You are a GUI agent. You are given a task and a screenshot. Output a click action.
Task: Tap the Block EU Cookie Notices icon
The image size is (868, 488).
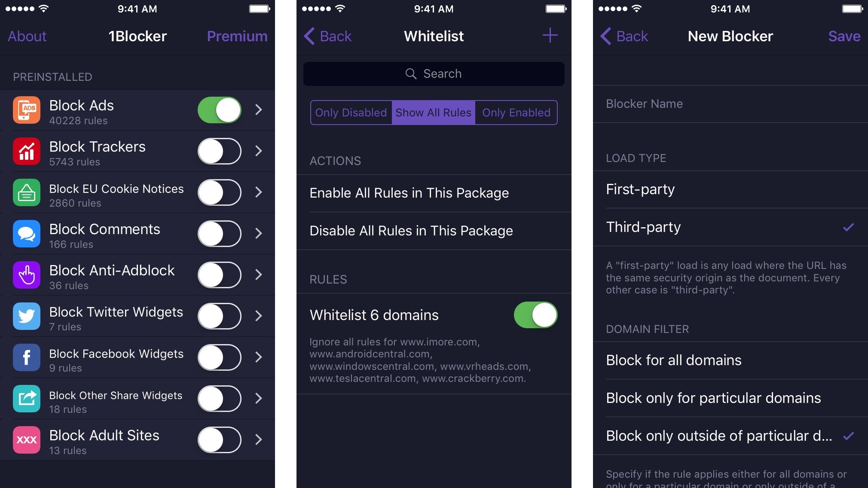click(26, 192)
